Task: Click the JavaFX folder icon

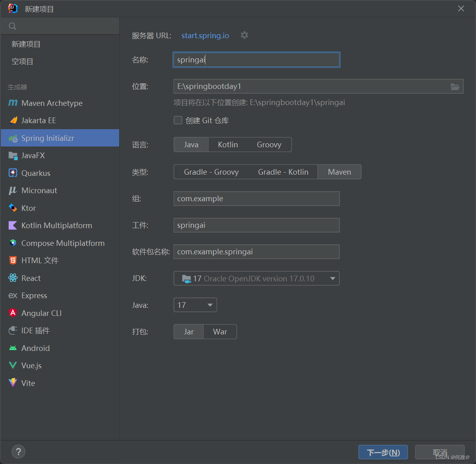Action: 13,156
